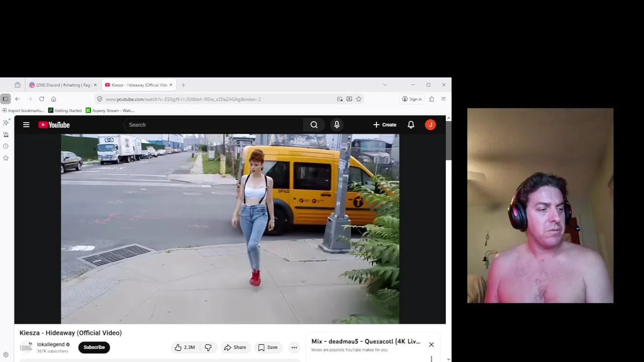Screen dimensions: 644x362
Task: Subscribe to lokallegend channel
Action: coord(94,347)
